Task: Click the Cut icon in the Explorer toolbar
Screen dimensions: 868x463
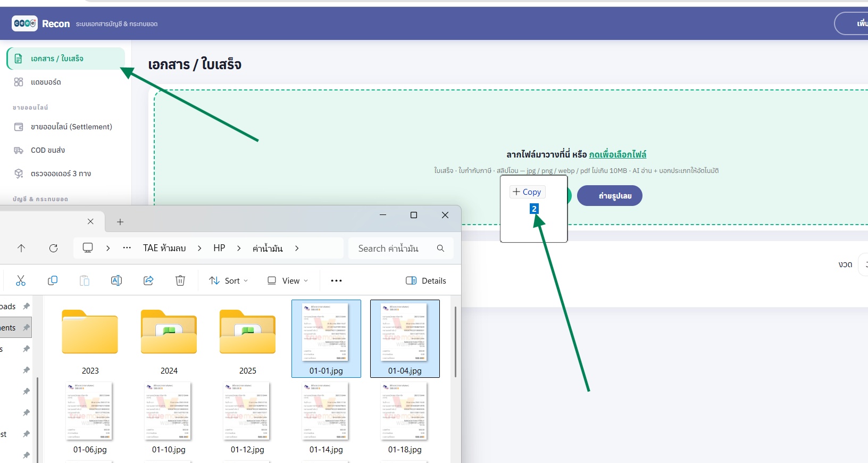Action: coord(21,280)
